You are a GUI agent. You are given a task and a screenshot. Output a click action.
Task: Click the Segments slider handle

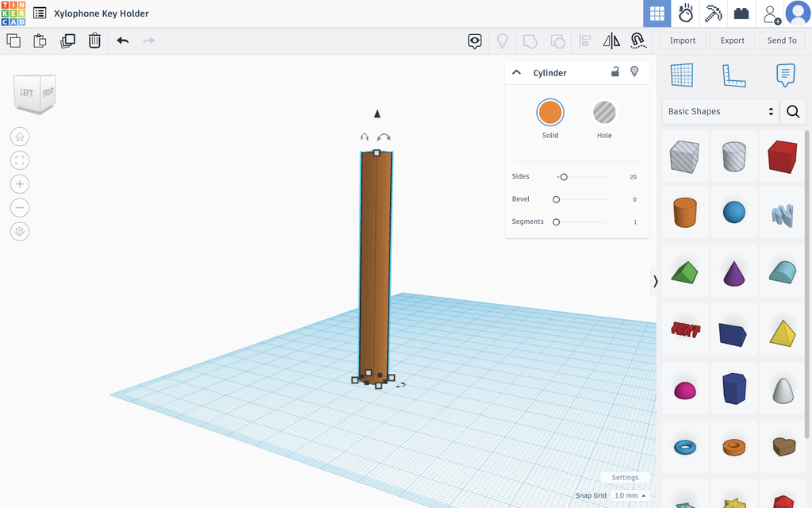(556, 222)
